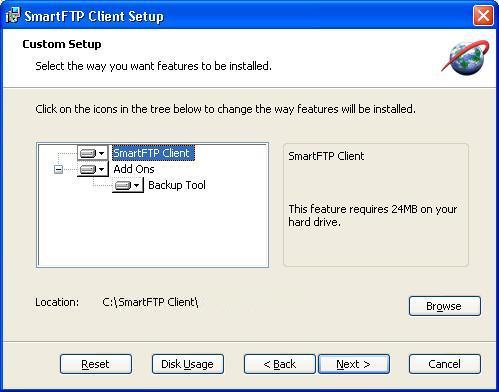This screenshot has height=392, width=499.
Task: Click 'This feature requires 24MB' description text
Action: [373, 215]
